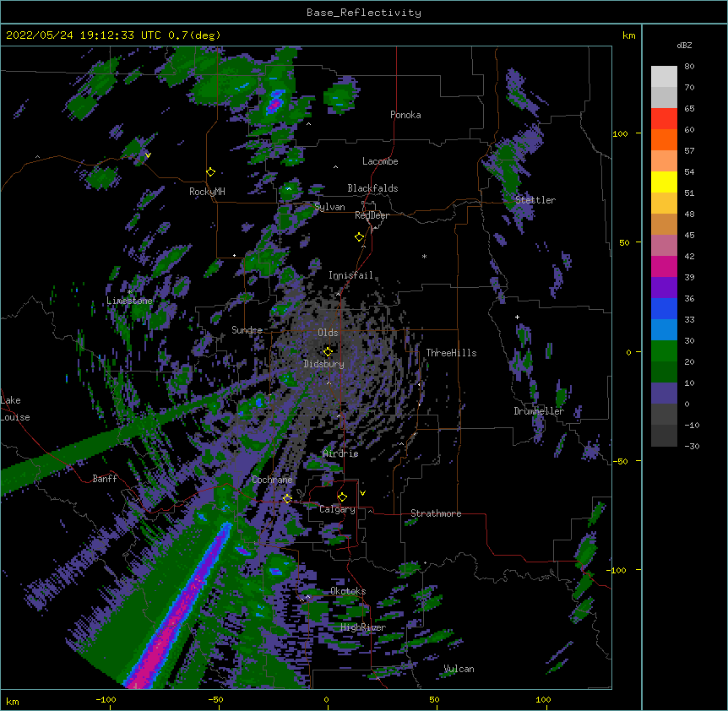Click the ThreeHills town label
This screenshot has width=728, height=711.
(451, 353)
